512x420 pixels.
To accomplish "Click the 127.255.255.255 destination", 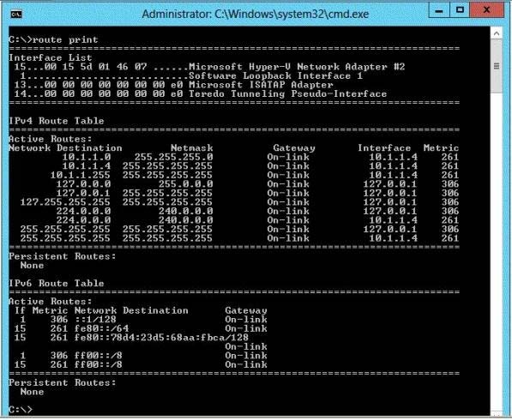I will coord(65,202).
